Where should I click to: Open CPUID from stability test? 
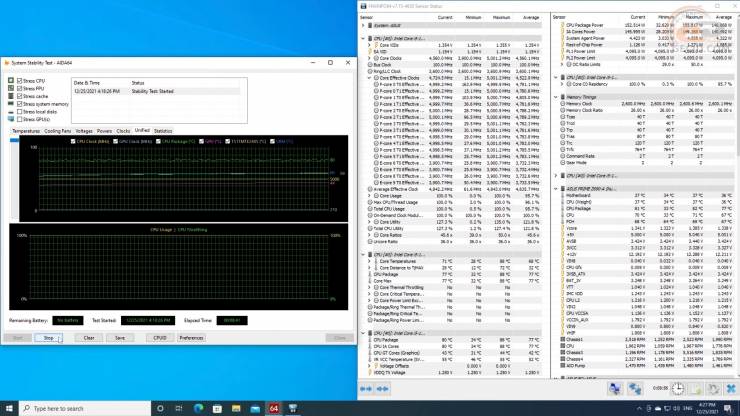tap(160, 338)
